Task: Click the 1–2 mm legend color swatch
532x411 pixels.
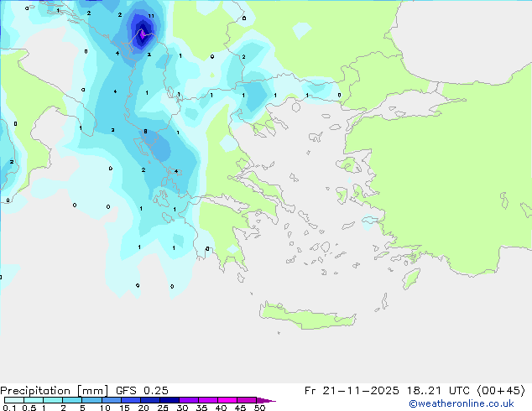Action: 53,400
